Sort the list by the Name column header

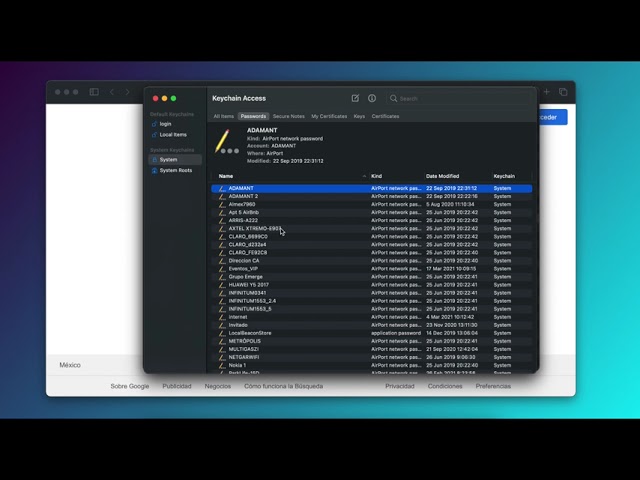(x=226, y=176)
